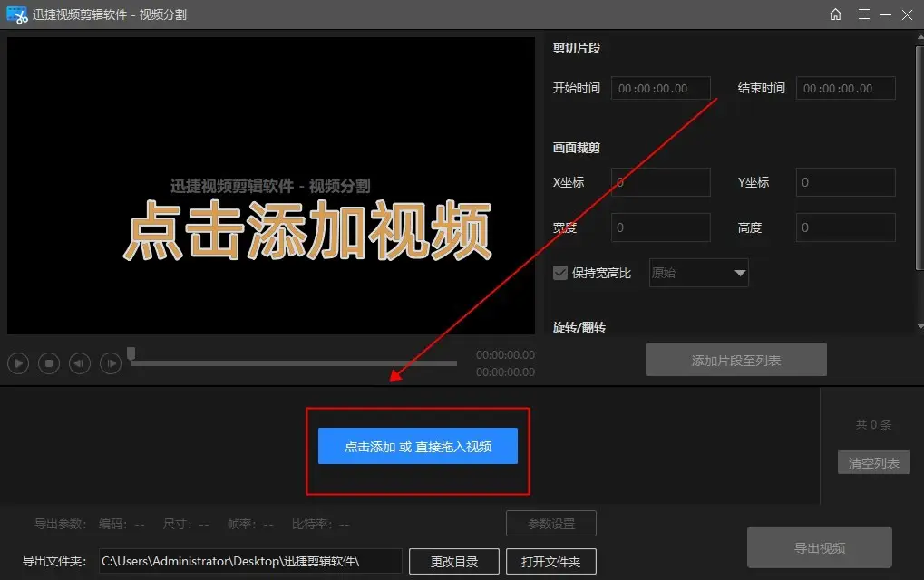Image resolution: width=924 pixels, height=580 pixels.
Task: Click the 结束时间 input field
Action: 845,88
